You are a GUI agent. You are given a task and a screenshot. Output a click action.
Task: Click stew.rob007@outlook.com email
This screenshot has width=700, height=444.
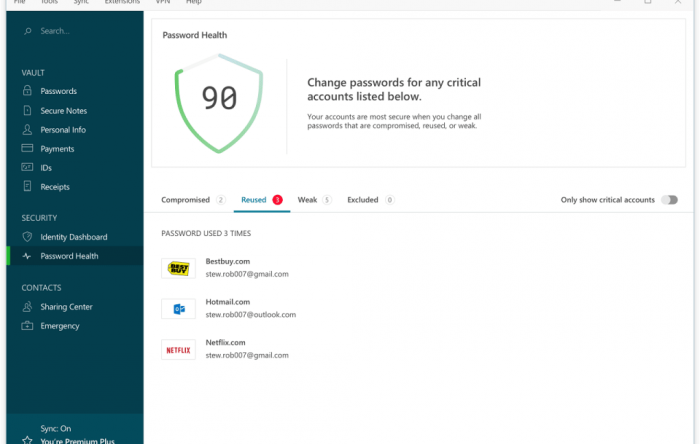(x=250, y=315)
